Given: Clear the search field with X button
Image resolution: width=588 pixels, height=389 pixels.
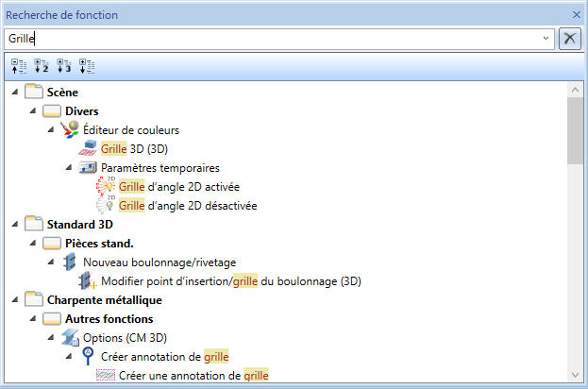Looking at the screenshot, I should tap(570, 39).
